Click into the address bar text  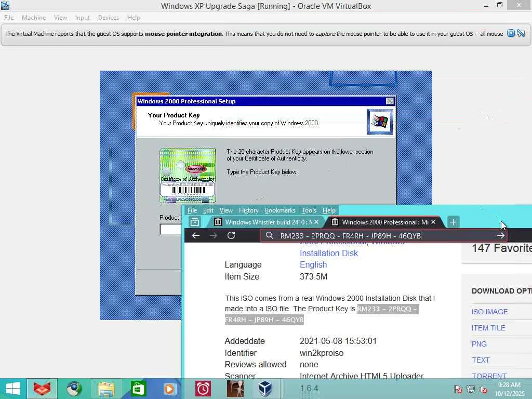(351, 236)
